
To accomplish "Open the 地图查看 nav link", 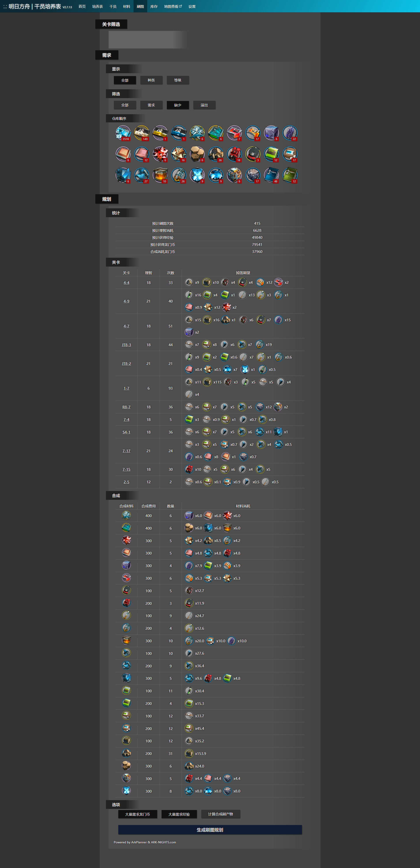I will point(173,6).
